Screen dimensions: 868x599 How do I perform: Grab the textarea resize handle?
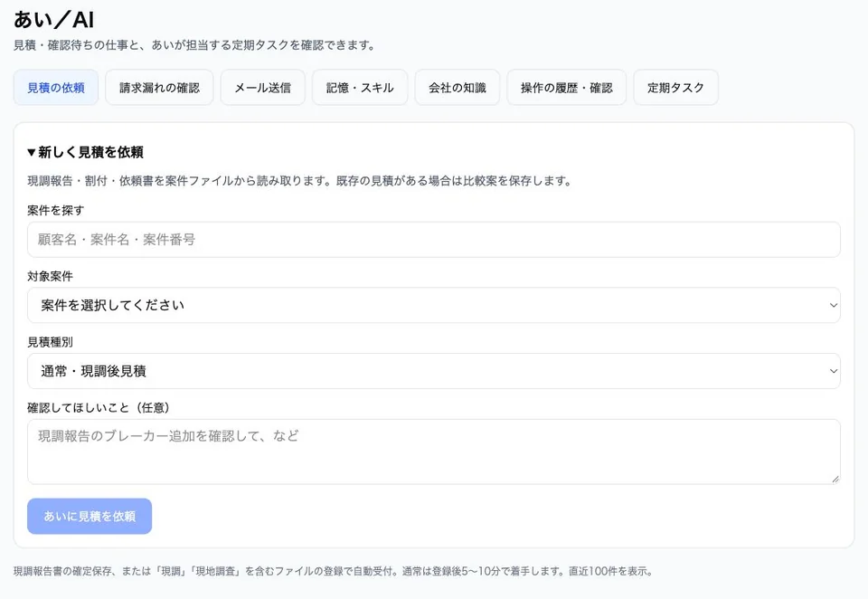pyautogui.click(x=835, y=480)
